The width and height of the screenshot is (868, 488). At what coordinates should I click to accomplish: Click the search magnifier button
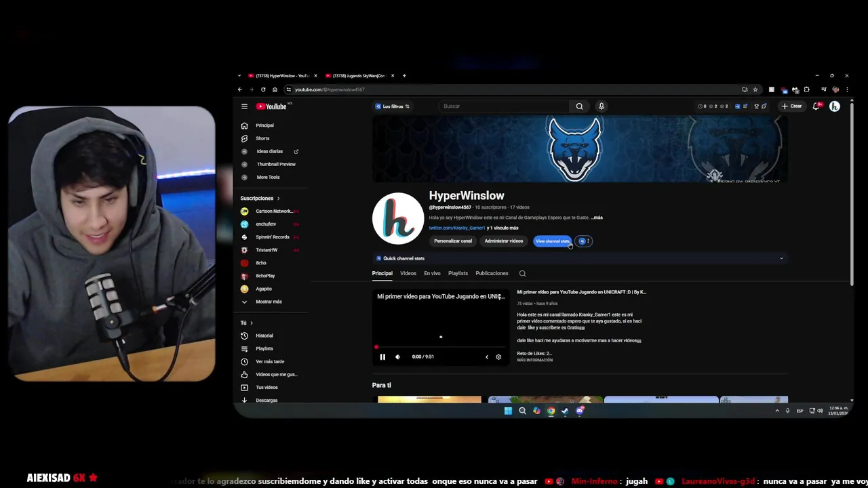click(579, 106)
